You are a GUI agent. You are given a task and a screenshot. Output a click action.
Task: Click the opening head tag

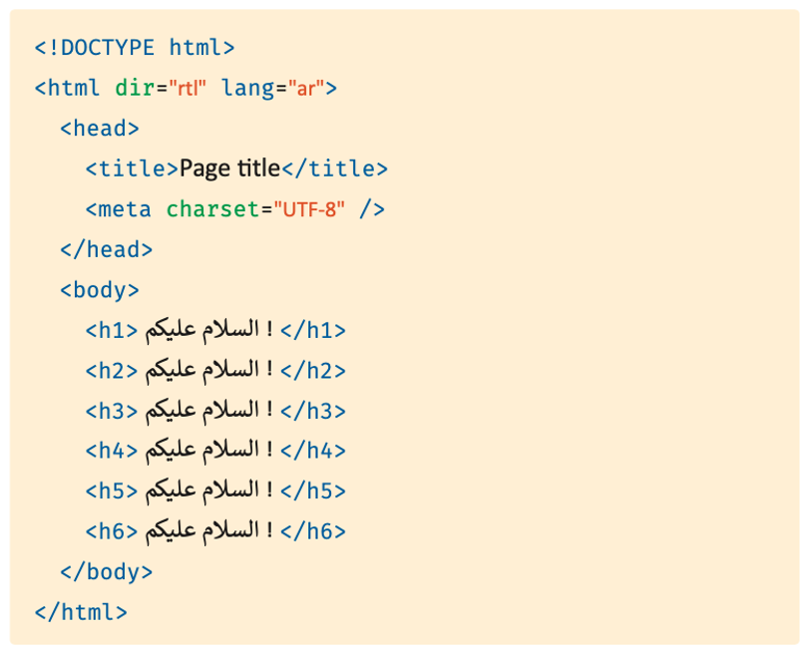[x=100, y=129]
